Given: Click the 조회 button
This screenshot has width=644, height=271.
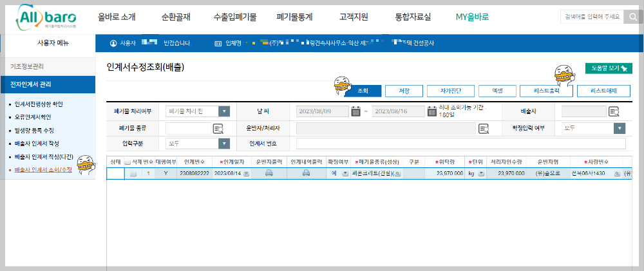Looking at the screenshot, I should 363,91.
